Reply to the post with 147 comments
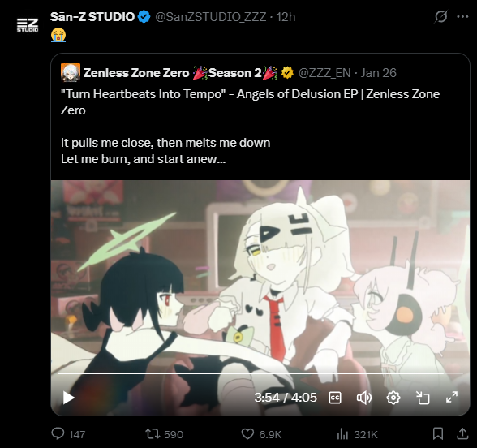477x448 pixels. coord(68,434)
